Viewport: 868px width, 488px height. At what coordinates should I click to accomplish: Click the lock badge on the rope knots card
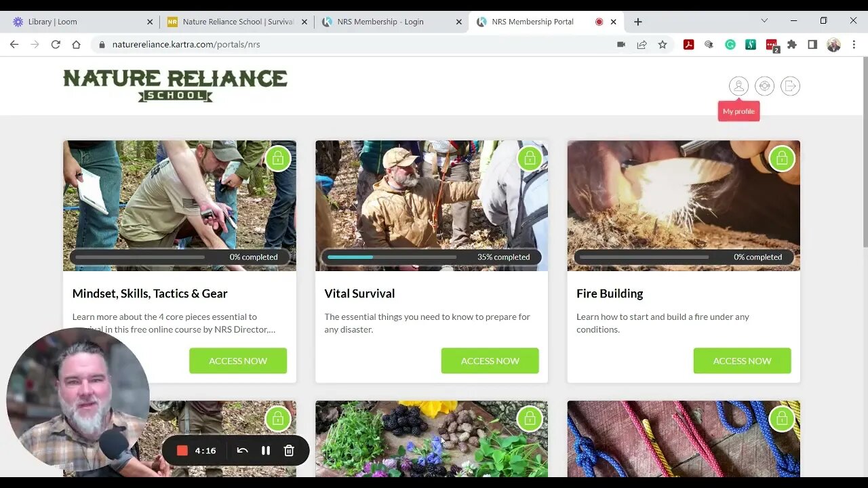point(782,419)
